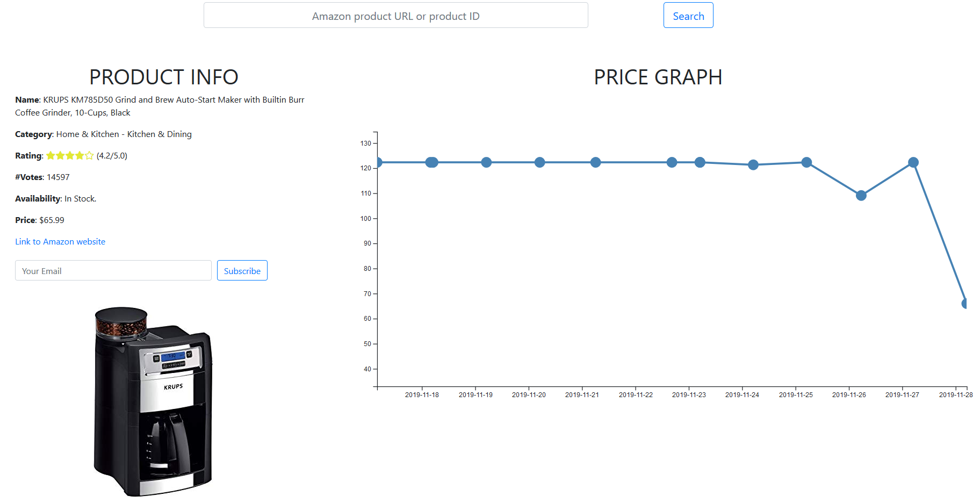
Task: Click the PRODUCT INFO heading
Action: point(164,77)
